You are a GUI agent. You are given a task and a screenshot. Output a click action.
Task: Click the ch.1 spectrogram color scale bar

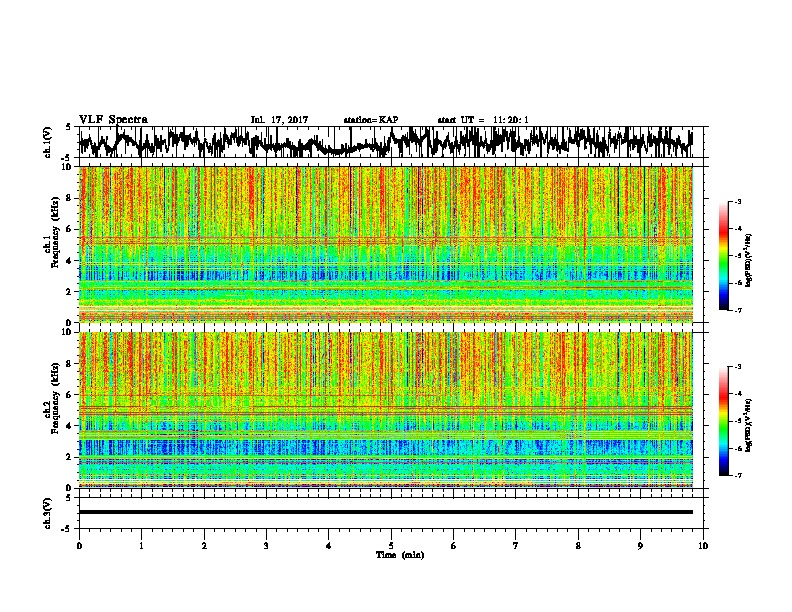tap(724, 256)
